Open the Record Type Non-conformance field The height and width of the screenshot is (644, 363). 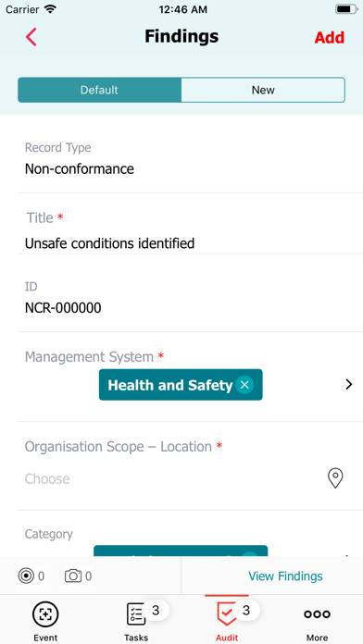[x=181, y=159]
